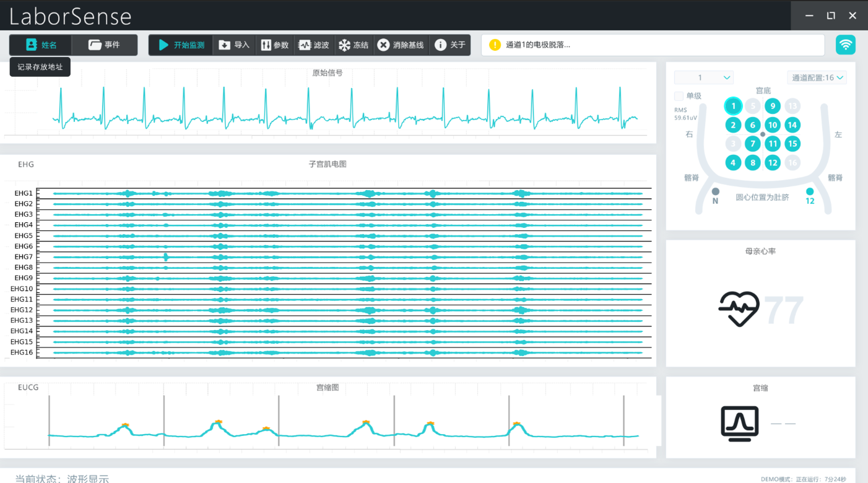
Task: Click the N neutral electrode marker
Action: 716,192
